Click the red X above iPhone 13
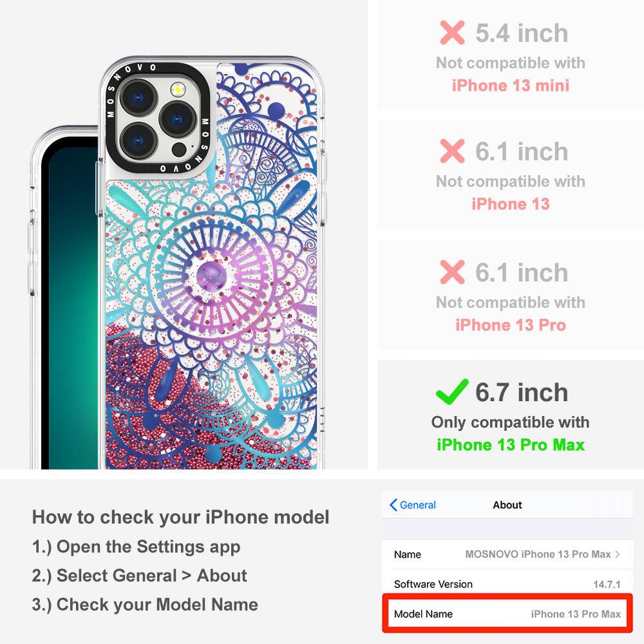This screenshot has width=644, height=644. click(x=452, y=151)
